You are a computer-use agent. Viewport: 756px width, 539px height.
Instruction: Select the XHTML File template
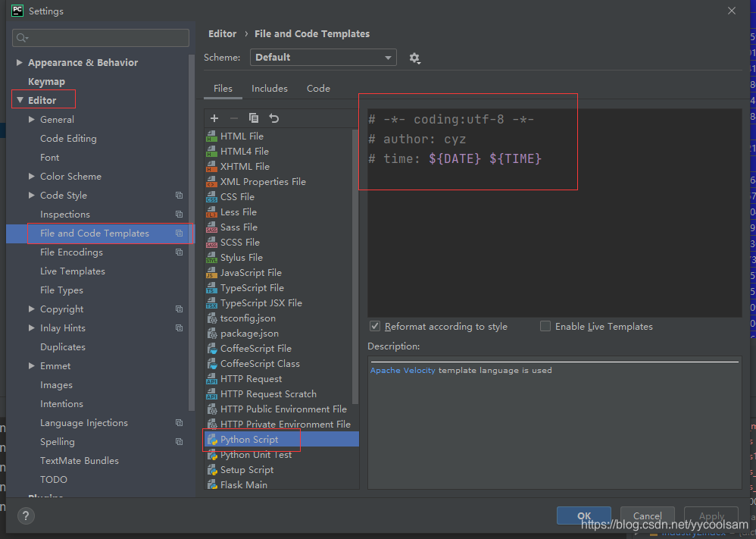(x=282, y=167)
